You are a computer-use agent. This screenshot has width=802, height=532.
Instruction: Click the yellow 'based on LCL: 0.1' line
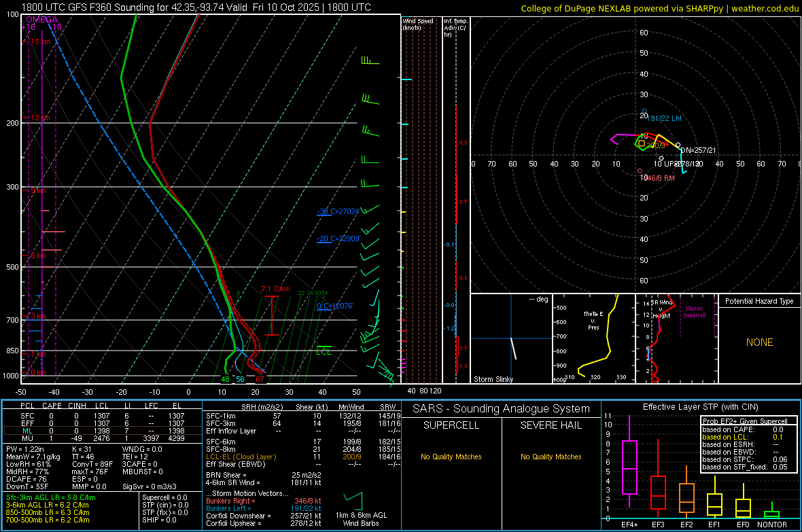743,437
